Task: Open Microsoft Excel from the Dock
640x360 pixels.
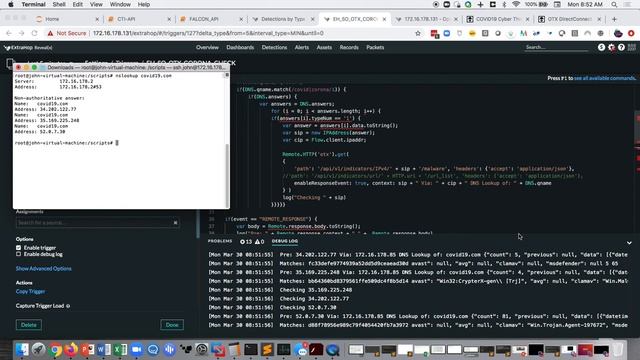Action: coord(120,349)
